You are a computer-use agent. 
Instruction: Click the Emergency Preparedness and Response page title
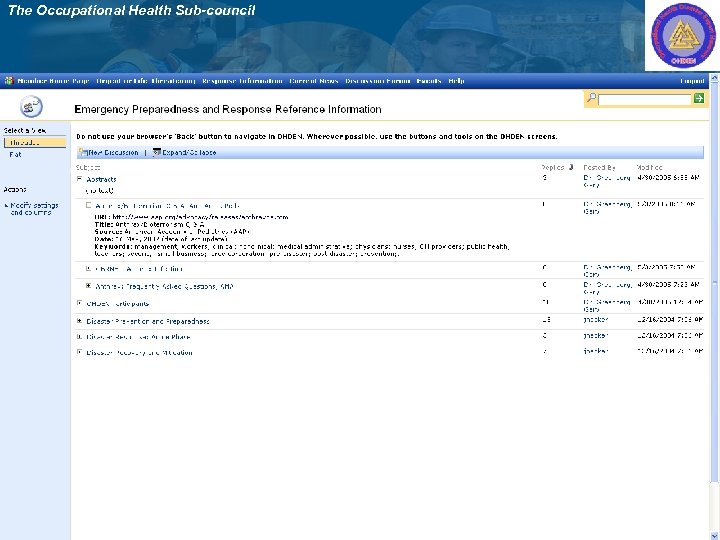point(228,109)
